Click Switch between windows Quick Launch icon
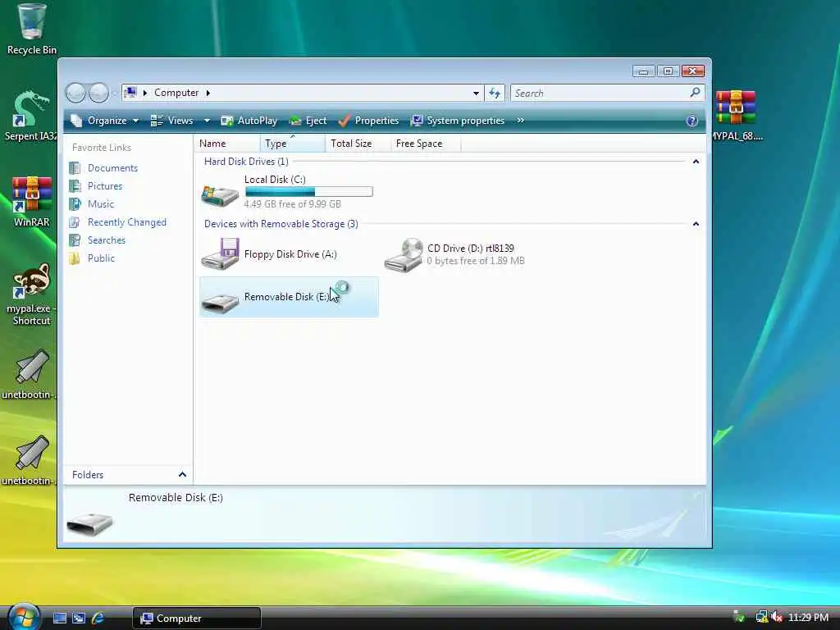This screenshot has height=630, width=840. 79,619
